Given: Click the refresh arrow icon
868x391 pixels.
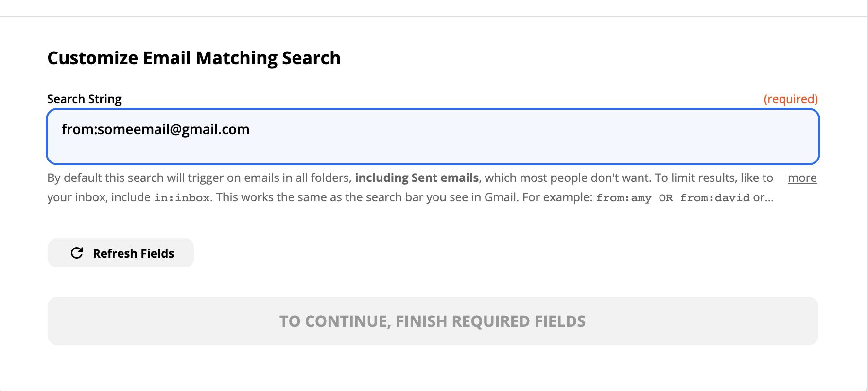Looking at the screenshot, I should tap(77, 253).
